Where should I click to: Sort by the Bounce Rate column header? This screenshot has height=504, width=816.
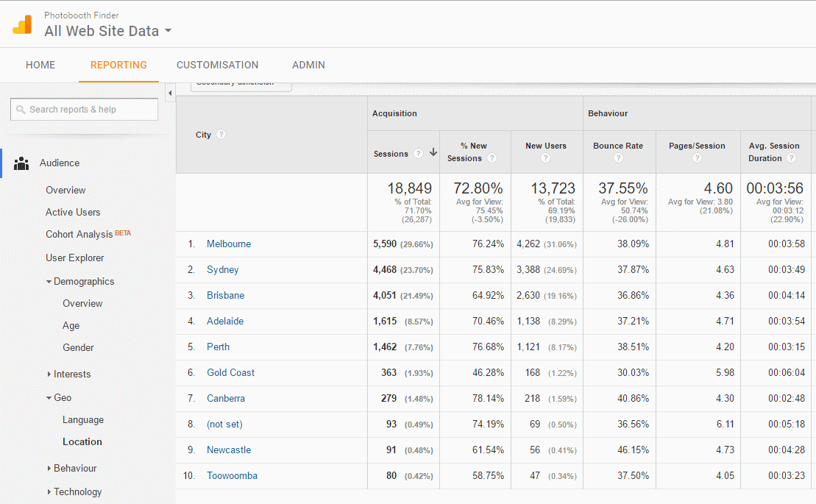point(618,146)
